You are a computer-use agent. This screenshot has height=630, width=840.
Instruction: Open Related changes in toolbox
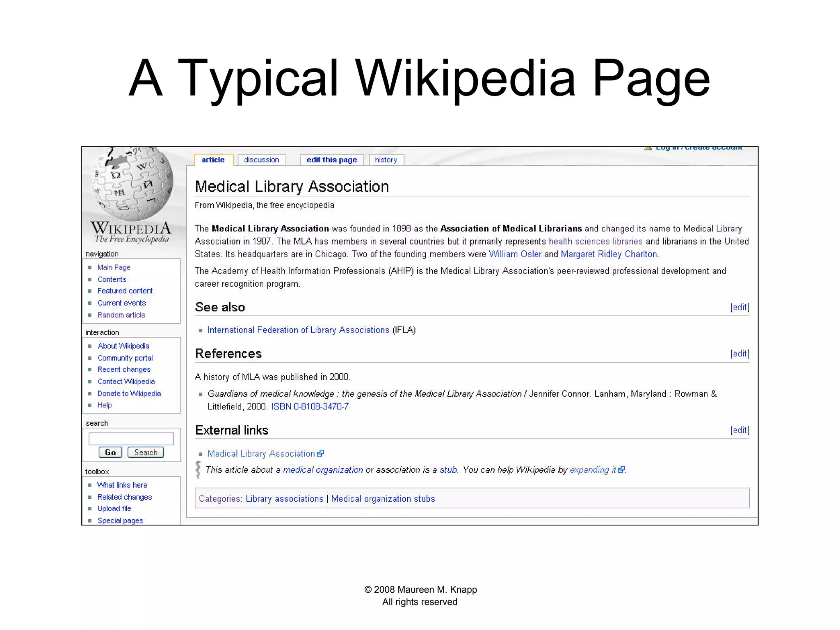(125, 497)
